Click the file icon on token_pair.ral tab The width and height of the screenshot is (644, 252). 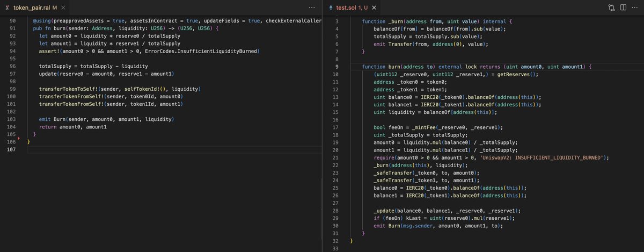pos(6,8)
